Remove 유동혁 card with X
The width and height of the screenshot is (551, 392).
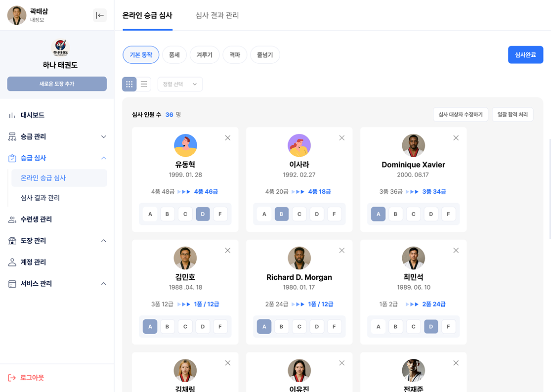tap(228, 138)
